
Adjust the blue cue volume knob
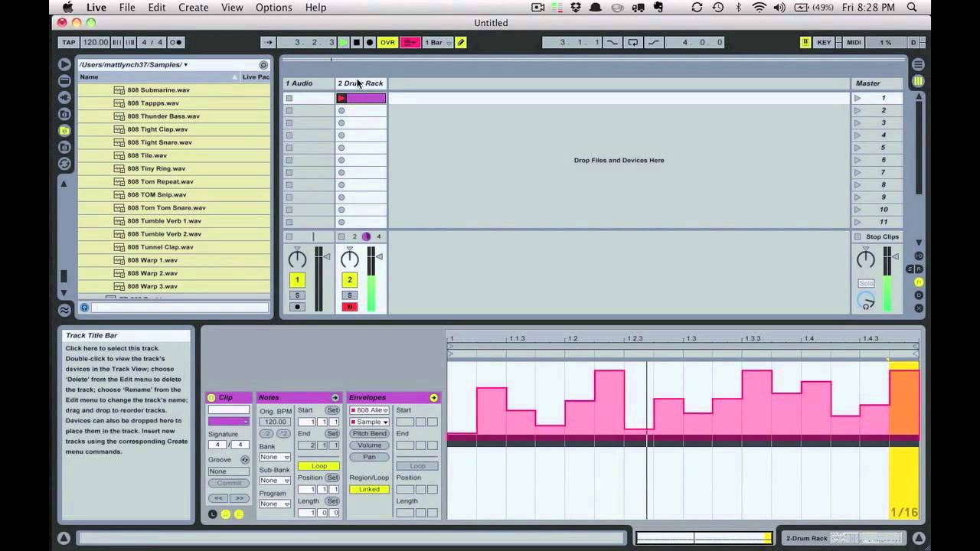click(x=866, y=302)
